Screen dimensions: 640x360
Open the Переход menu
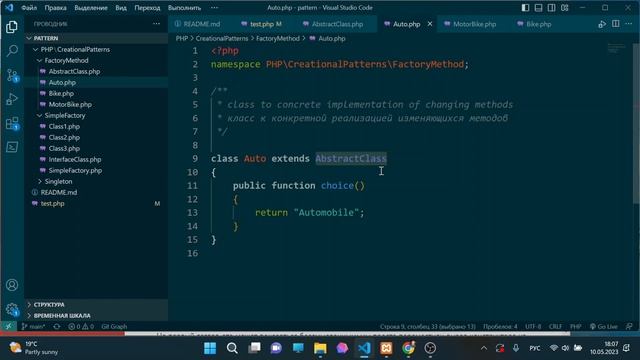(147, 8)
